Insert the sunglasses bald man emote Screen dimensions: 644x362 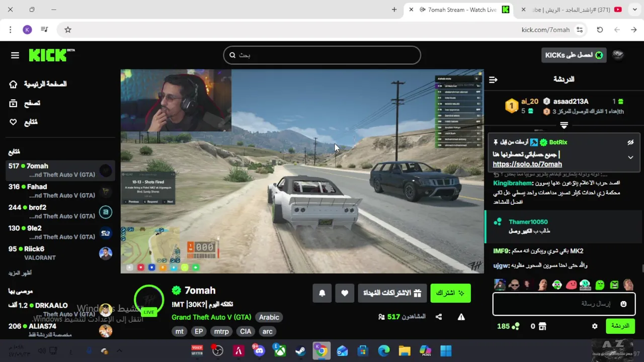[x=514, y=285]
